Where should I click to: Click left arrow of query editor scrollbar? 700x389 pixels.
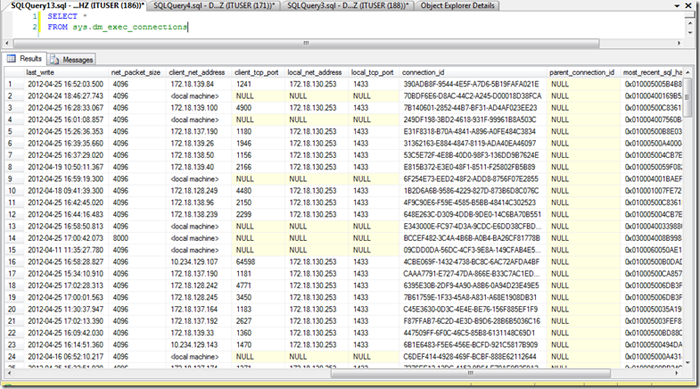(7, 43)
